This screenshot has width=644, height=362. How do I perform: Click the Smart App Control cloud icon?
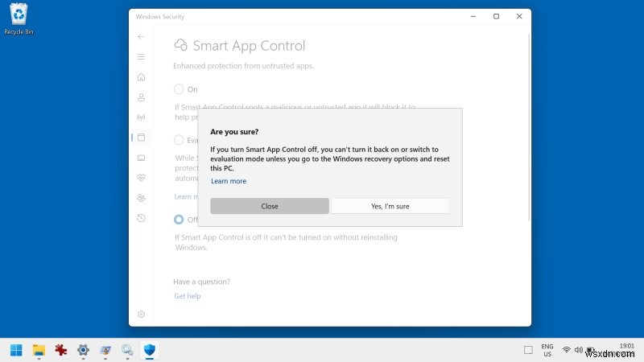[180, 45]
